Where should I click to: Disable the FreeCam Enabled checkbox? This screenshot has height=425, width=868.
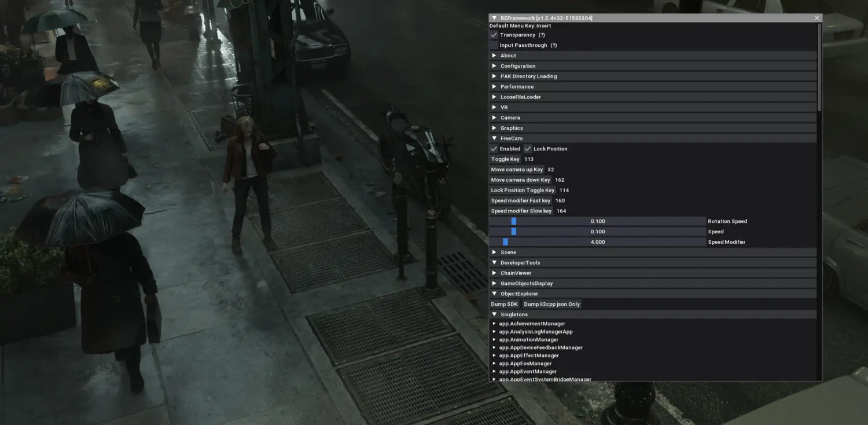494,149
